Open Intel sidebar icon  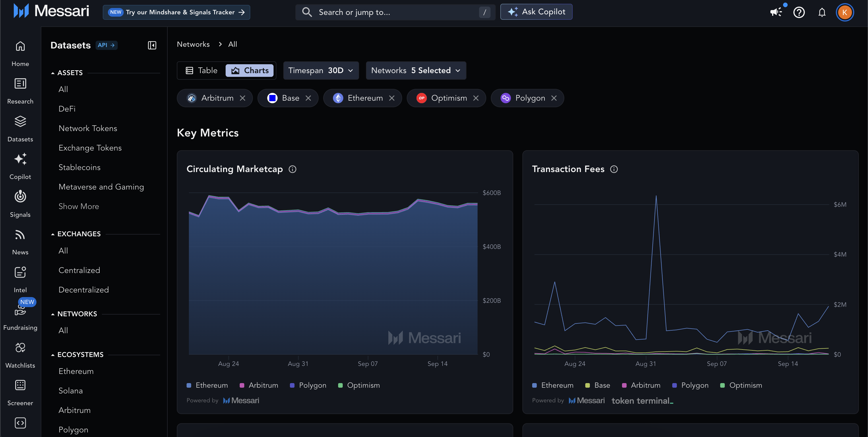point(20,280)
